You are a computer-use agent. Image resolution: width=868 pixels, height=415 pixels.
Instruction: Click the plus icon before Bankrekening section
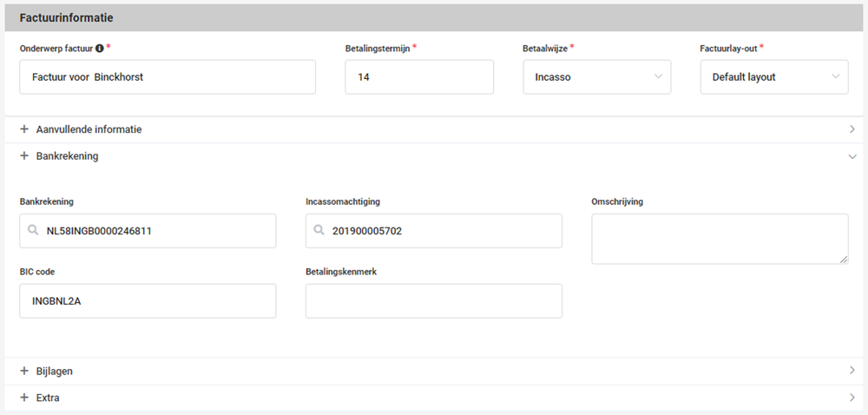23,156
